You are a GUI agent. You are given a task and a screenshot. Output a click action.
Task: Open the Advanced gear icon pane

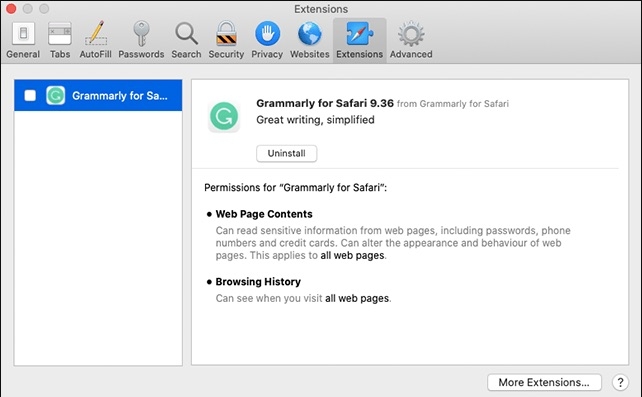411,40
